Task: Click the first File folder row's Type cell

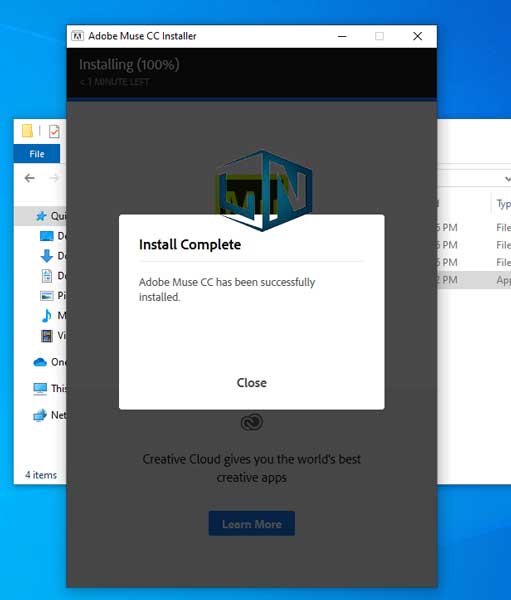Action: coord(503,228)
